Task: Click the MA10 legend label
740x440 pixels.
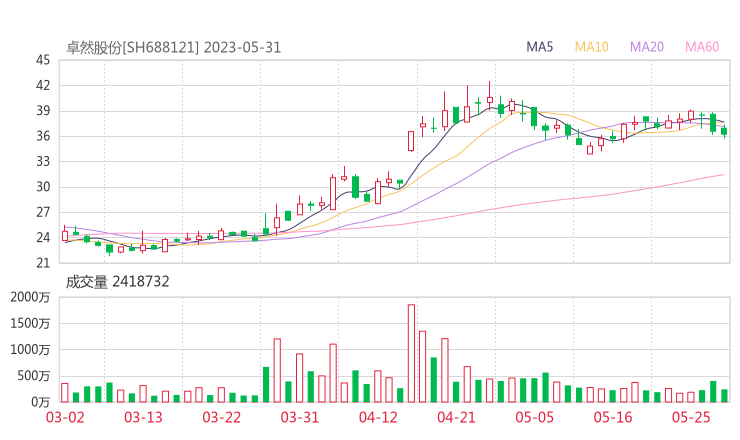Action: 591,47
